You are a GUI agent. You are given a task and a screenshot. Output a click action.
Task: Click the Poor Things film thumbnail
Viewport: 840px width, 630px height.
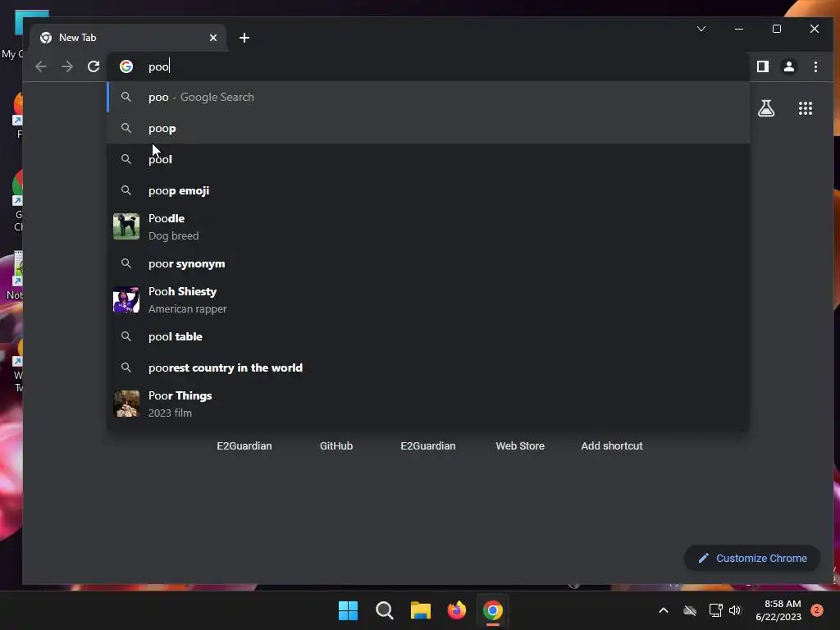tap(126, 404)
